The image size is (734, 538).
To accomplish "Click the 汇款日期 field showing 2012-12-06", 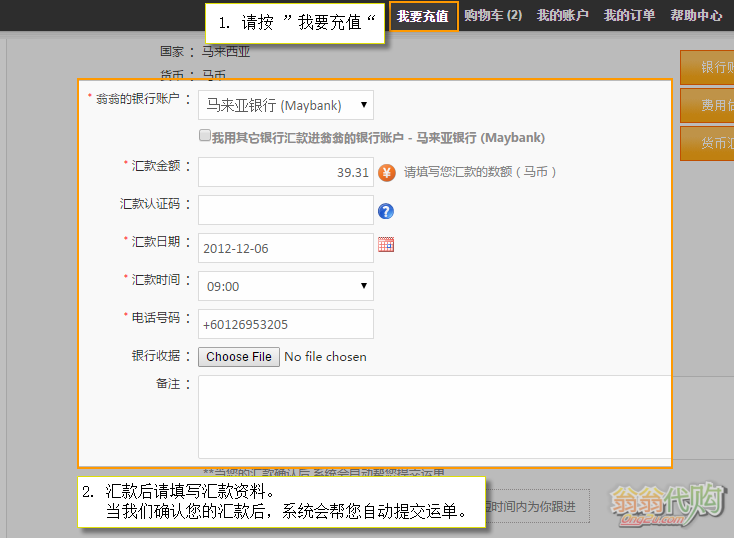I will coord(286,248).
